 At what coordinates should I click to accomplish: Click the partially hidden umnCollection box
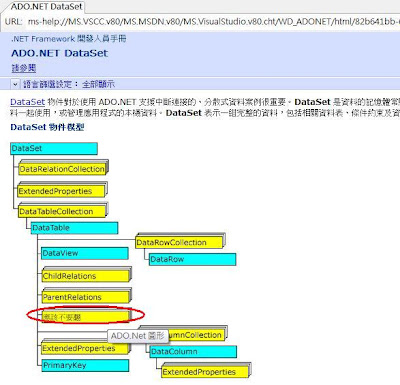tap(197, 334)
